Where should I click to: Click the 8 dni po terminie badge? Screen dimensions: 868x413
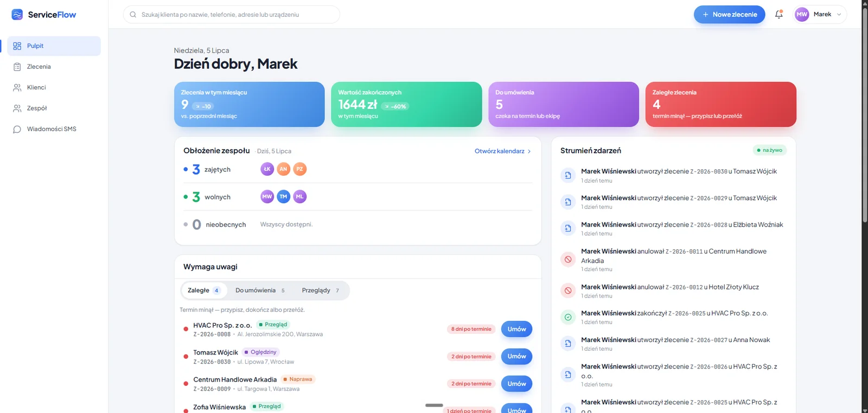[471, 329]
